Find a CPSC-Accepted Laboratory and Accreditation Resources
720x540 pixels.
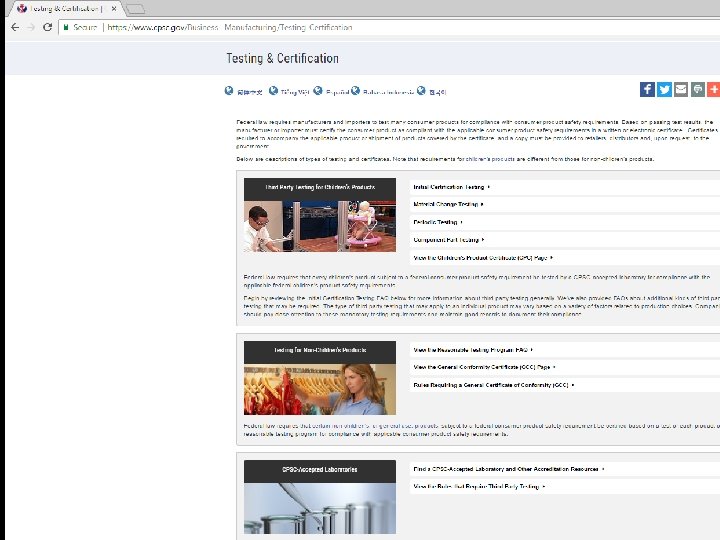click(565, 469)
